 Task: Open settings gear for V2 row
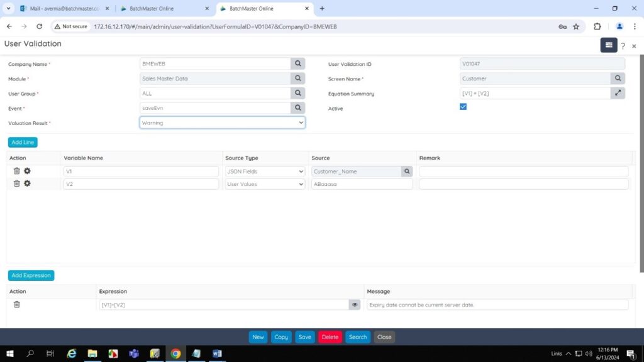(x=27, y=184)
